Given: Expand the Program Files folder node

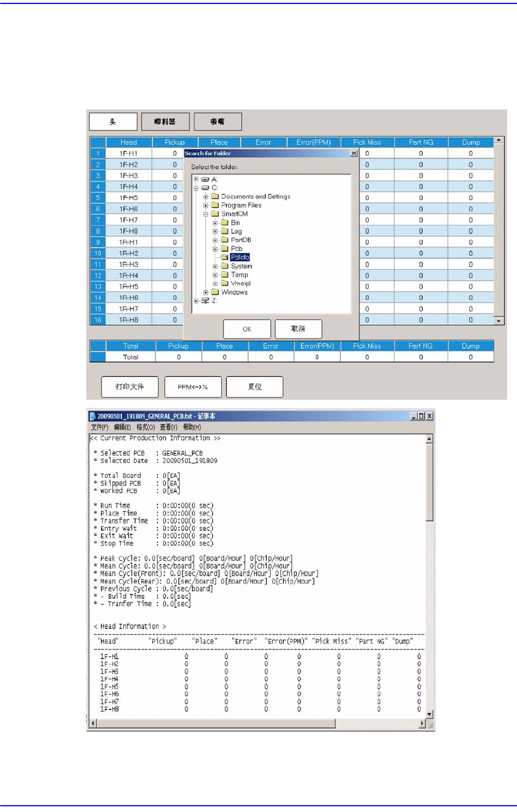Looking at the screenshot, I should [206, 205].
